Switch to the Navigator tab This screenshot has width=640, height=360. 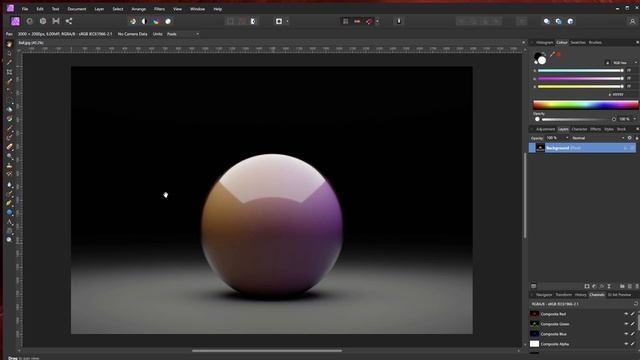tap(544, 295)
